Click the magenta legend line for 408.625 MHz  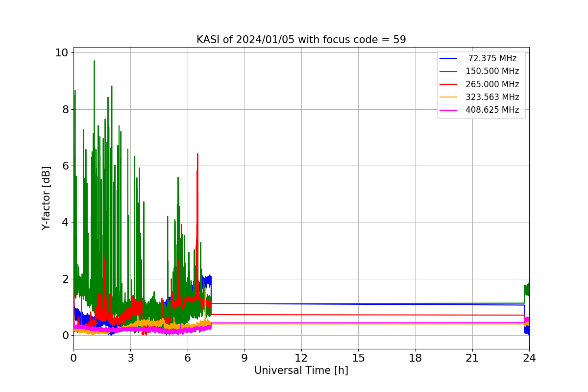click(448, 110)
